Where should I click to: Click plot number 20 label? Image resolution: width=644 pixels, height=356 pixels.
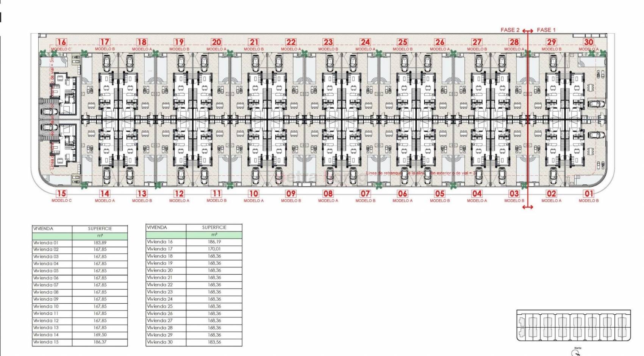coord(216,42)
